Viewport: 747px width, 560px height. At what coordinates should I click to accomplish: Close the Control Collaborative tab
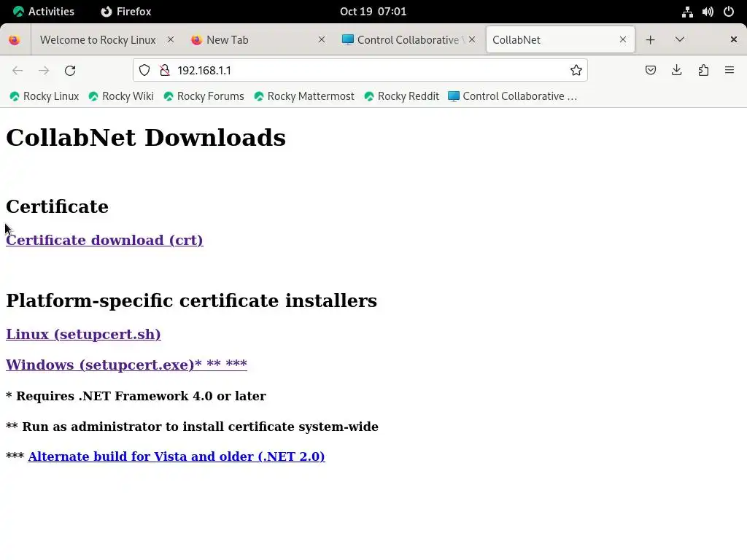472,39
